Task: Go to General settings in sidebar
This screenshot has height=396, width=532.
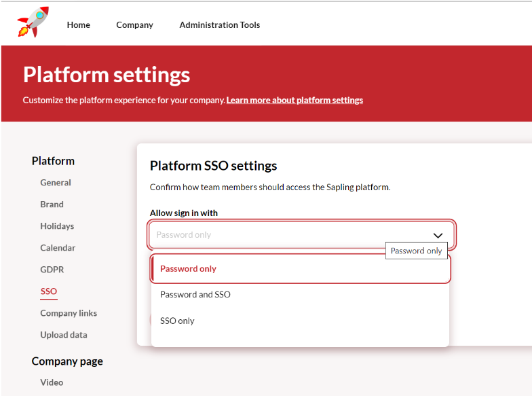Action: point(56,183)
